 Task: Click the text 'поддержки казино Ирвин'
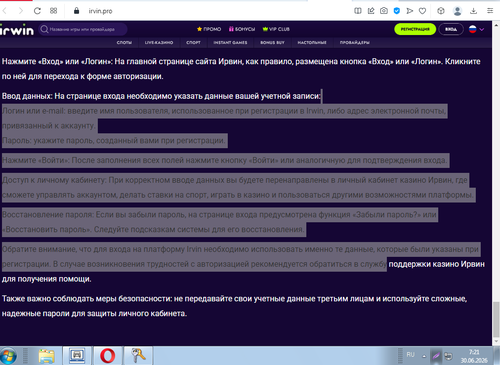[x=436, y=264]
